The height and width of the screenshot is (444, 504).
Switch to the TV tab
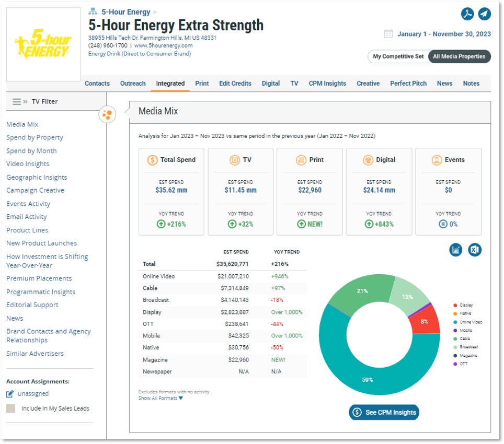[294, 84]
